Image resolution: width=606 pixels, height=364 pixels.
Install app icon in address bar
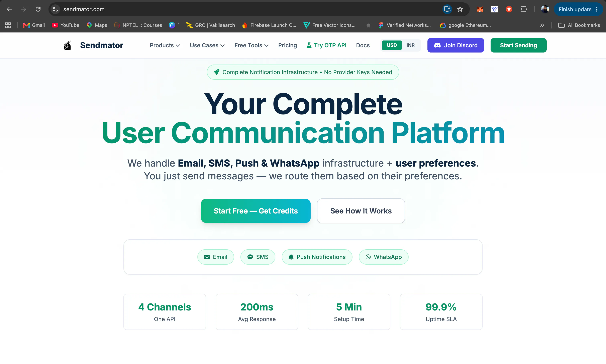pyautogui.click(x=447, y=9)
